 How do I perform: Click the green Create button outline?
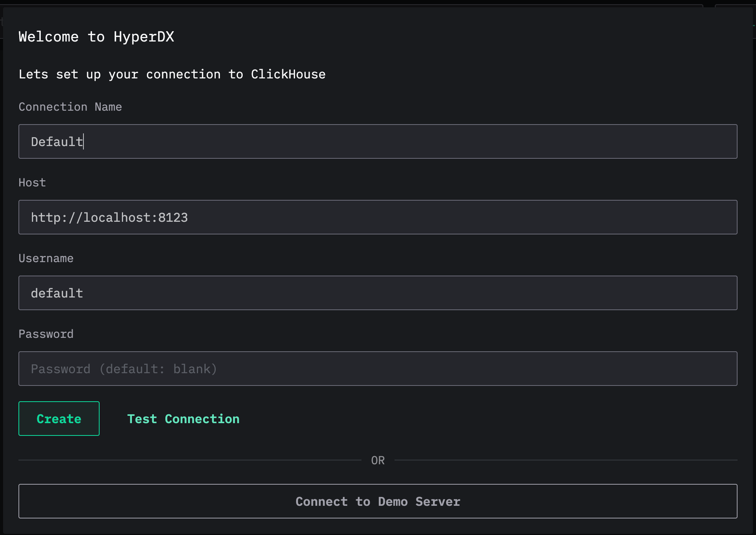coord(58,419)
